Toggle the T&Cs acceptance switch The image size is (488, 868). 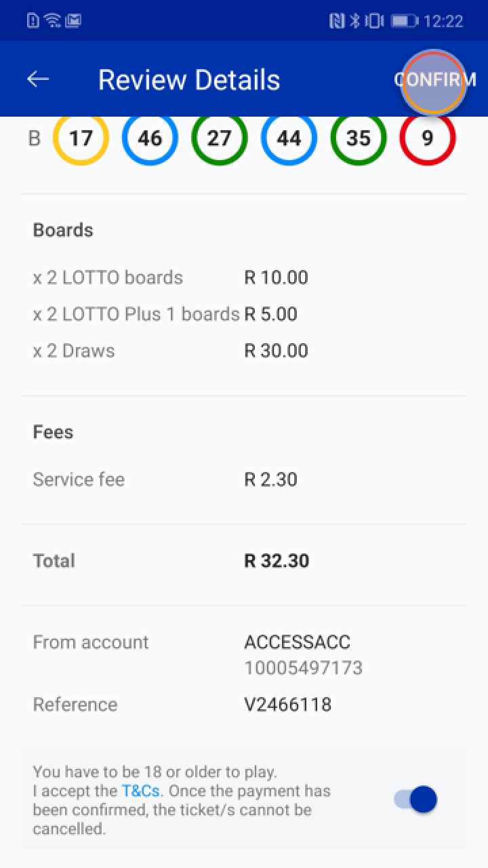pos(416,800)
